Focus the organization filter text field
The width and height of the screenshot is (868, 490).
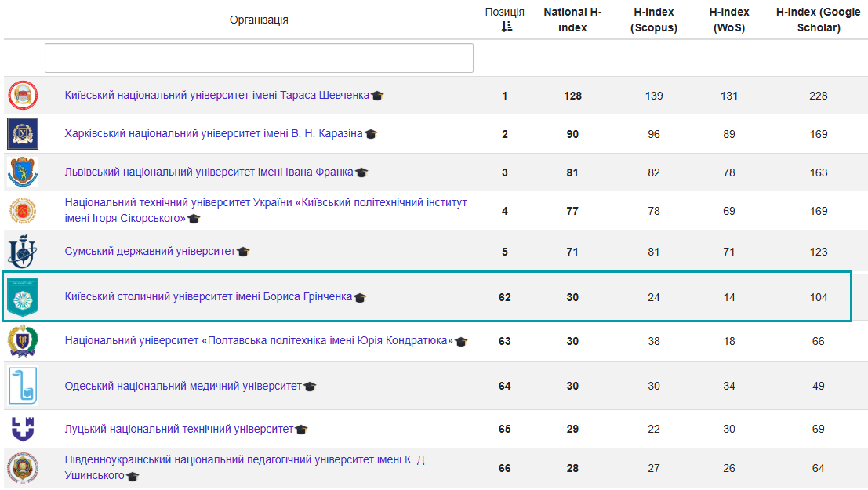[x=259, y=58]
